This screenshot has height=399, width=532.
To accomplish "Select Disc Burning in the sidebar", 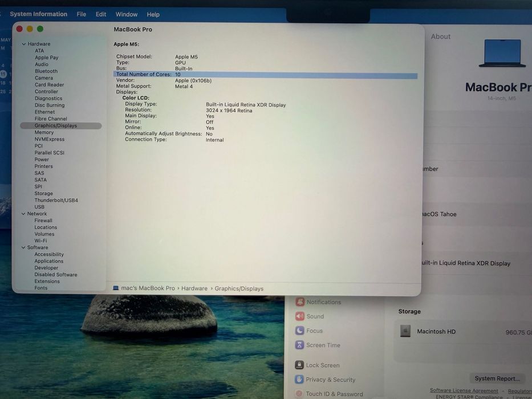I will point(50,105).
